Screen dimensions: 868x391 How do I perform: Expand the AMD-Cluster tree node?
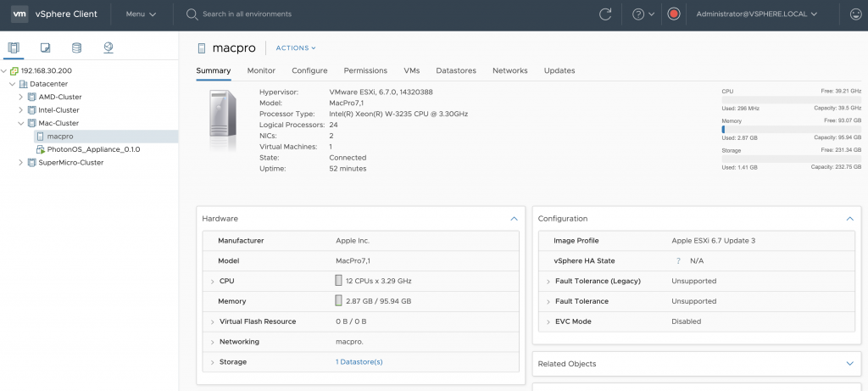tap(21, 98)
